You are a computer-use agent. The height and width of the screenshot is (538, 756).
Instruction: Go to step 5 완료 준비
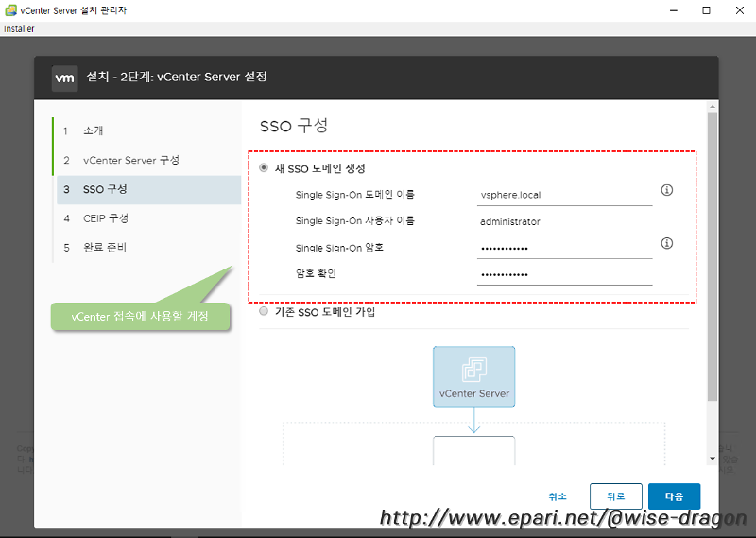click(147, 248)
